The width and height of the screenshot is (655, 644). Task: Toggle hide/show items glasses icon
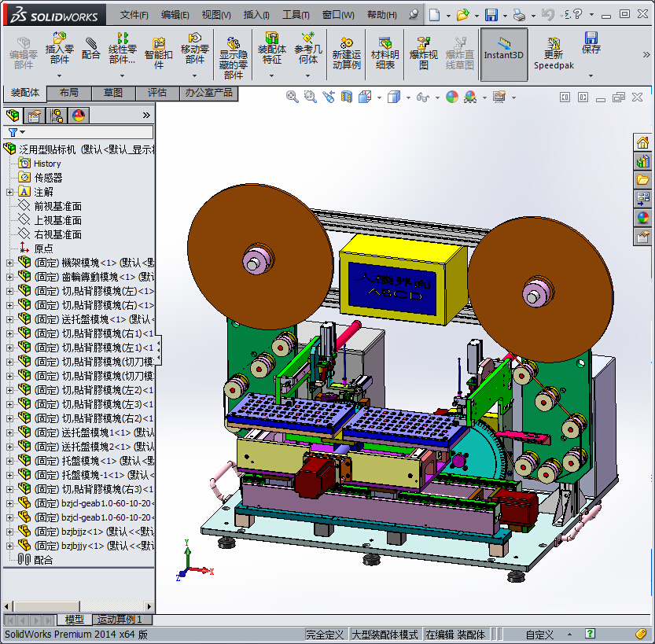point(423,97)
